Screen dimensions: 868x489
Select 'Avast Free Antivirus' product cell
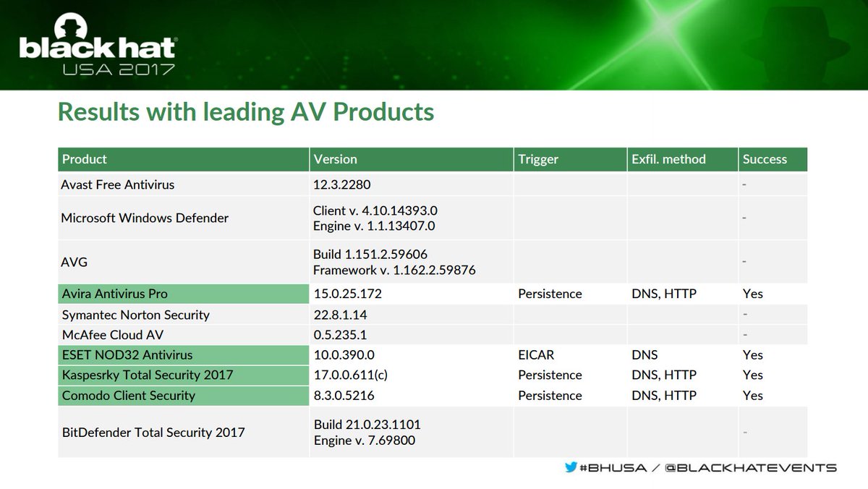point(184,184)
